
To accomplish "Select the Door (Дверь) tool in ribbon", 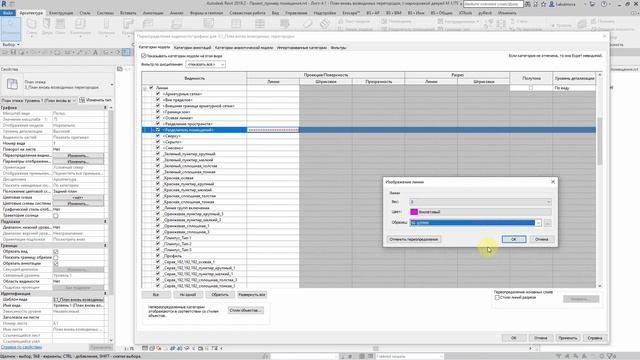I will (x=47, y=26).
